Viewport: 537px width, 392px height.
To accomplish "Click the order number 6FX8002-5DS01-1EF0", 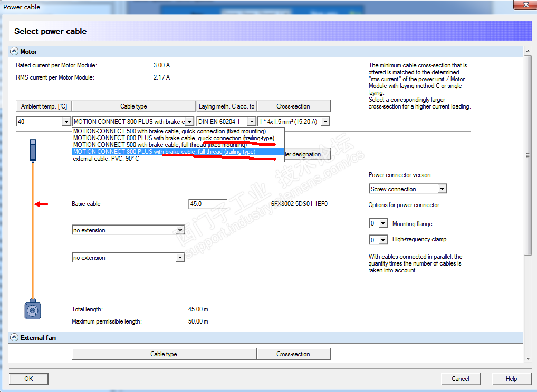I will (299, 204).
